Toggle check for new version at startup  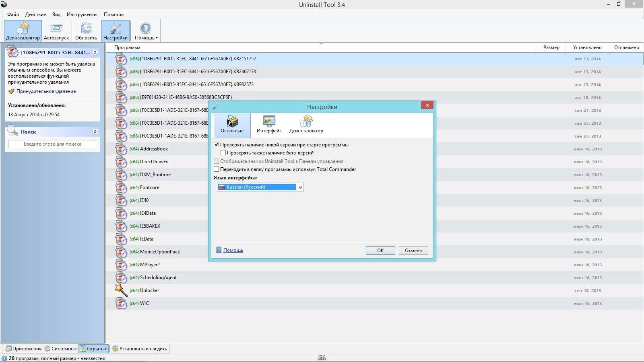[217, 145]
